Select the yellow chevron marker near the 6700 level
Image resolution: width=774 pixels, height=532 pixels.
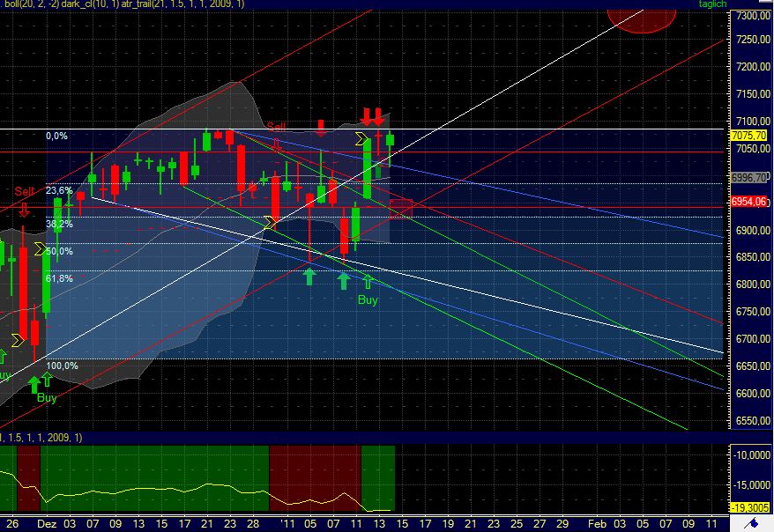click(18, 340)
